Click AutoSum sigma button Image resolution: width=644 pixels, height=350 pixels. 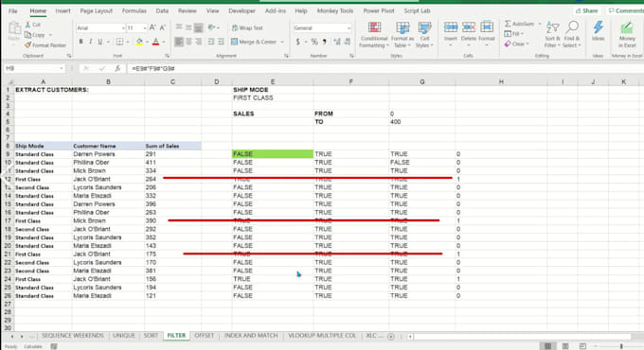coord(519,24)
